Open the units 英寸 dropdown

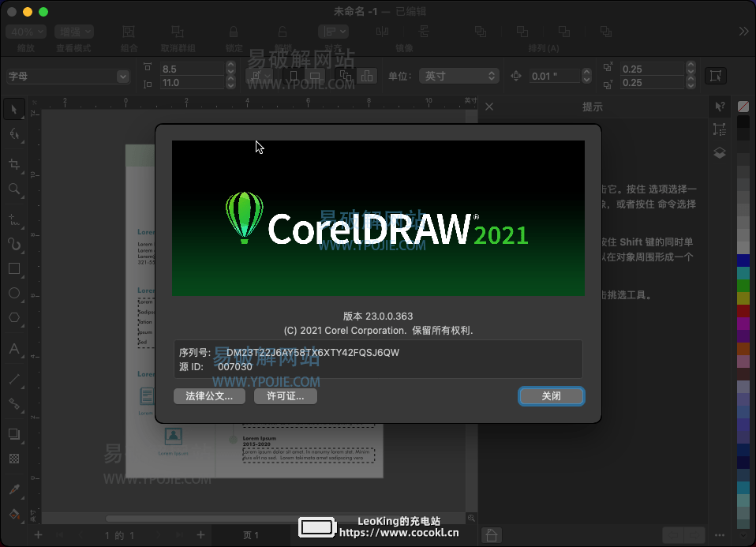point(458,77)
